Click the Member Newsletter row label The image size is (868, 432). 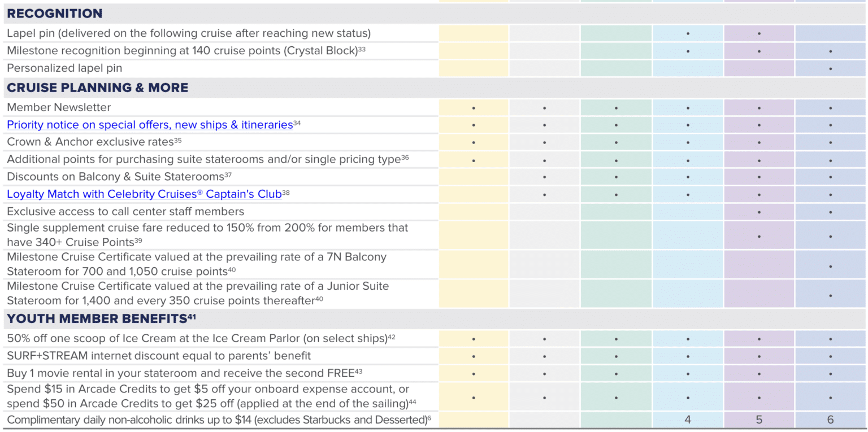click(59, 107)
